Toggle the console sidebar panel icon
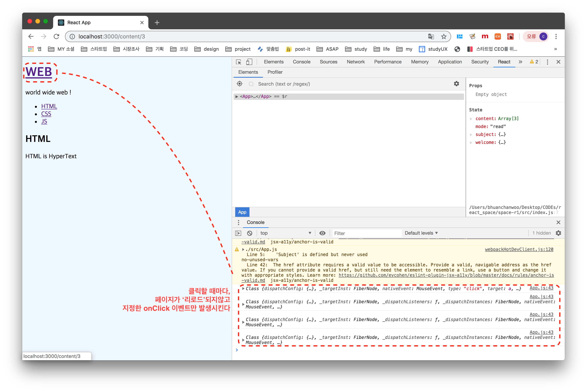Image resolution: width=587 pixels, height=392 pixels. pos(238,233)
